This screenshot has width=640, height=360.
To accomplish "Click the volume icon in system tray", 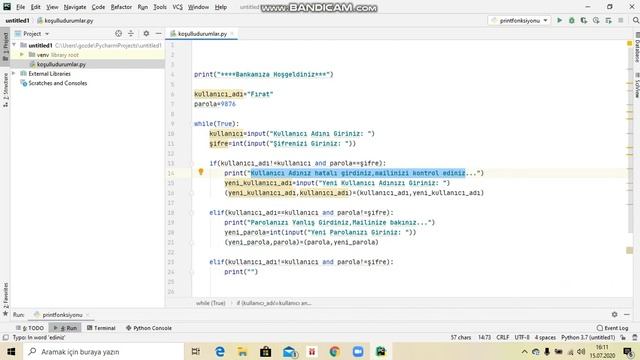I will pos(581,352).
